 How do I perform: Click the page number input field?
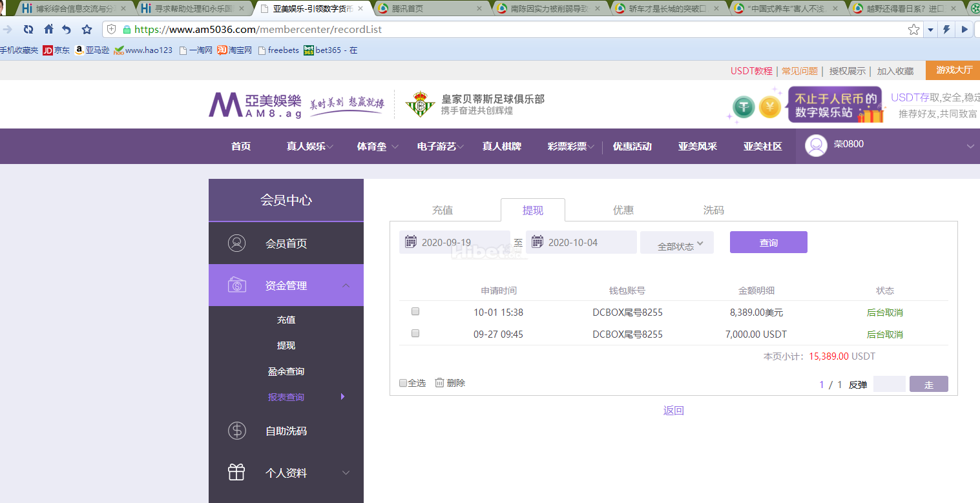889,384
